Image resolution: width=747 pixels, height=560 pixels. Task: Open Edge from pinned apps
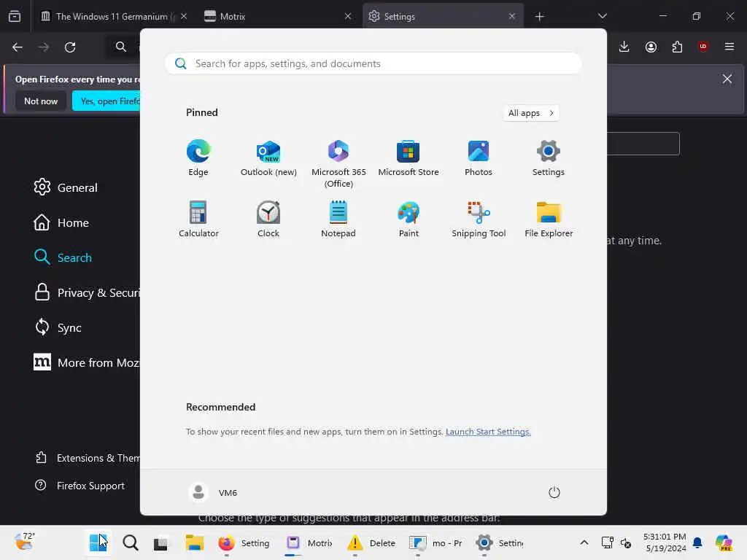198,158
